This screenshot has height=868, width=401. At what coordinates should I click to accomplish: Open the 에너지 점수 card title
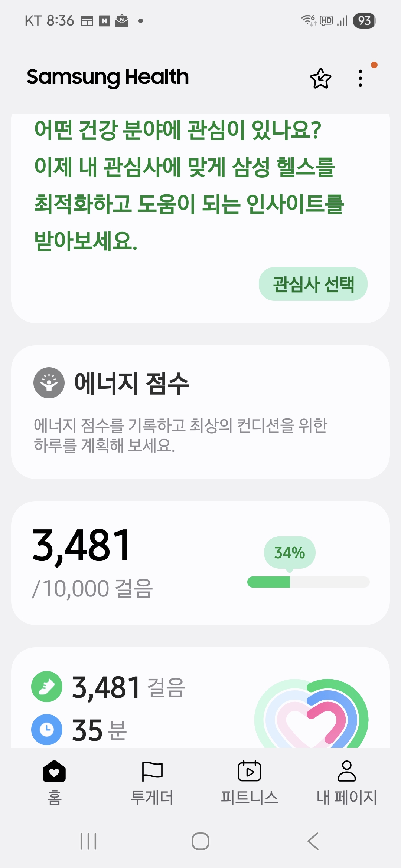pos(132,384)
